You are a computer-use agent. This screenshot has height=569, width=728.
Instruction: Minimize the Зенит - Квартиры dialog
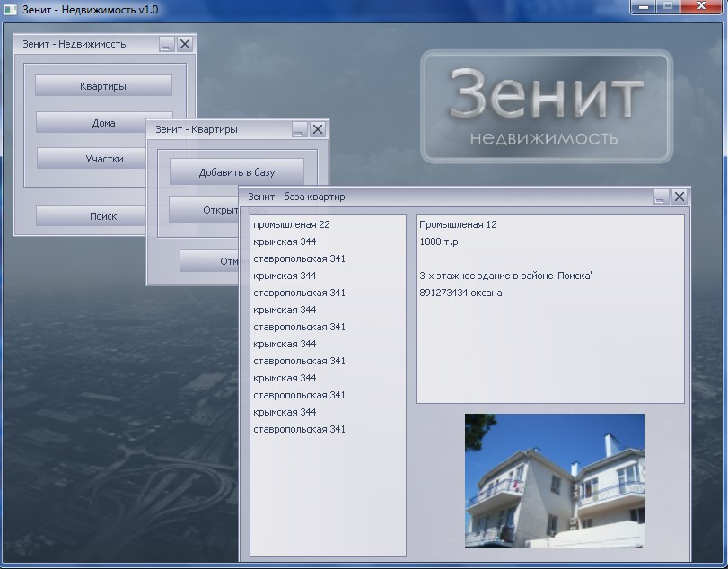[x=299, y=129]
